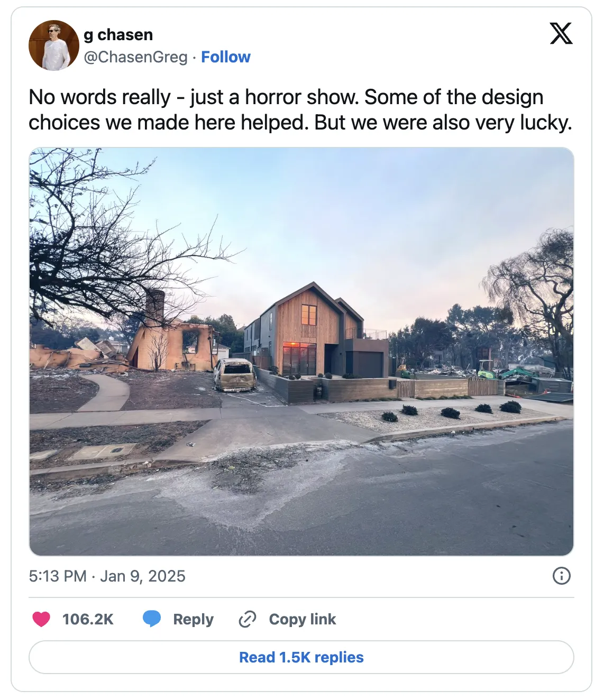
Task: Open g chasen's profile avatar
Action: point(53,45)
